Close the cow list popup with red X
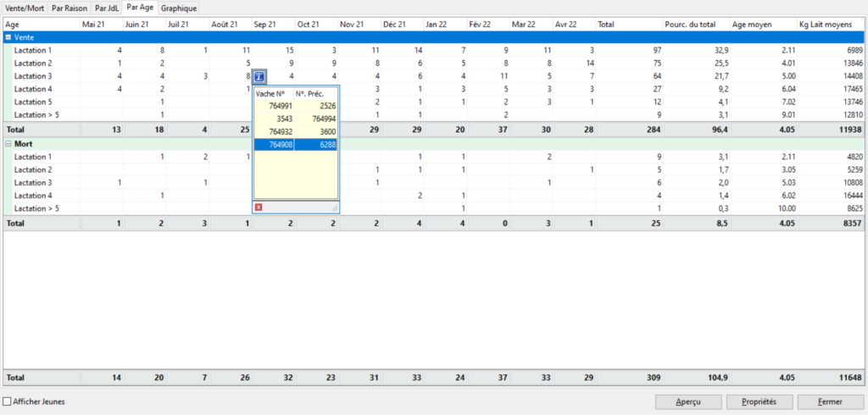The height and width of the screenshot is (415, 868). [x=259, y=207]
